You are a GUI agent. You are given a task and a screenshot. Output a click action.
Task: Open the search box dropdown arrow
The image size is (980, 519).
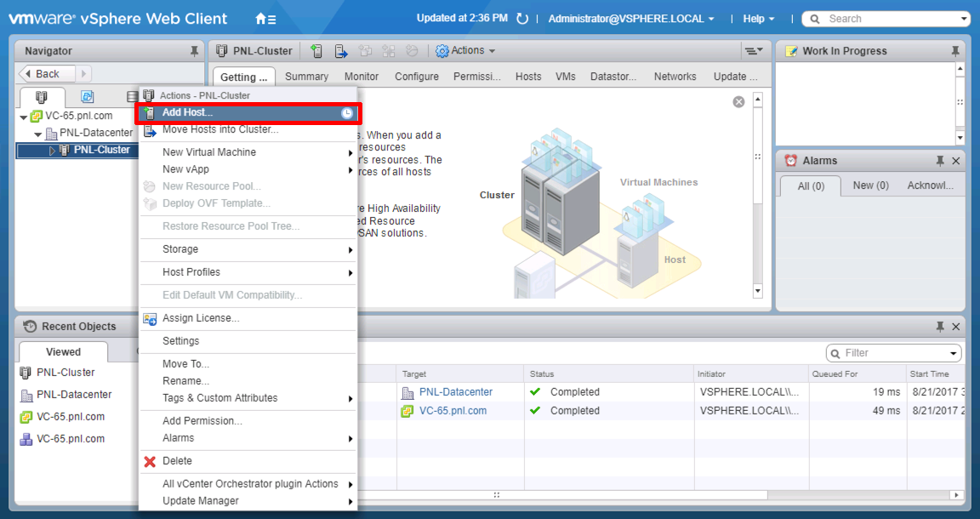(x=964, y=20)
